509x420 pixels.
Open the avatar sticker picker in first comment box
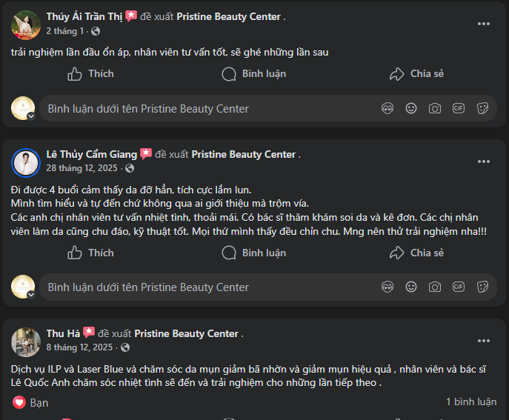click(387, 108)
